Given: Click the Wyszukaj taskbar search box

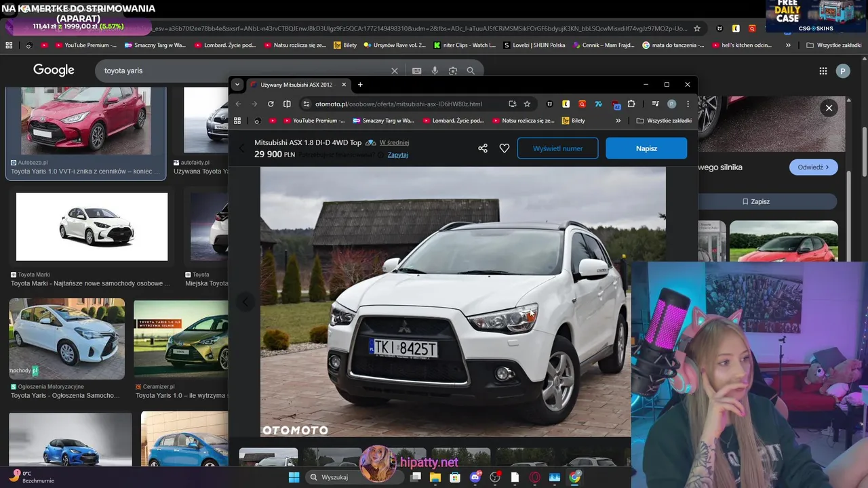Looking at the screenshot, I should pyautogui.click(x=354, y=477).
